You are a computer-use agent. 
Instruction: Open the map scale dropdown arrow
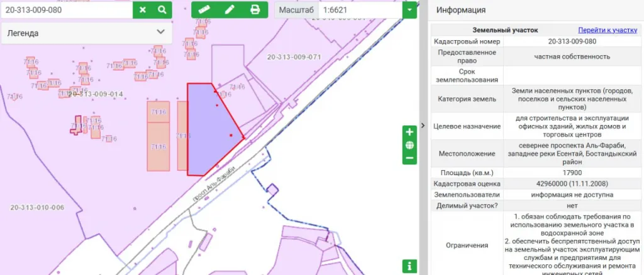tap(410, 9)
